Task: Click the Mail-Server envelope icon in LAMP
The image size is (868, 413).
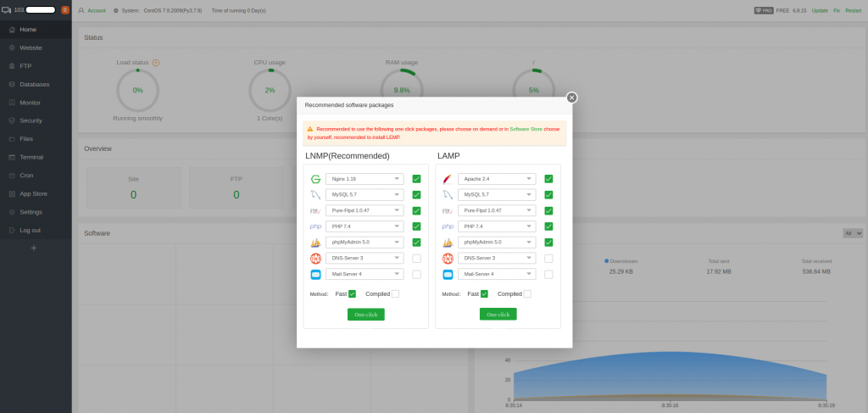Action: [448, 274]
